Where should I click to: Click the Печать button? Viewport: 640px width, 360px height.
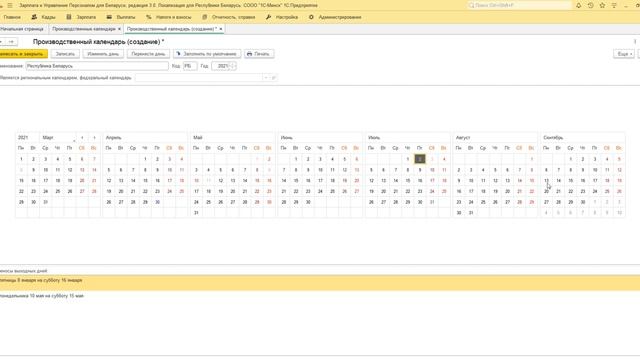(x=259, y=54)
